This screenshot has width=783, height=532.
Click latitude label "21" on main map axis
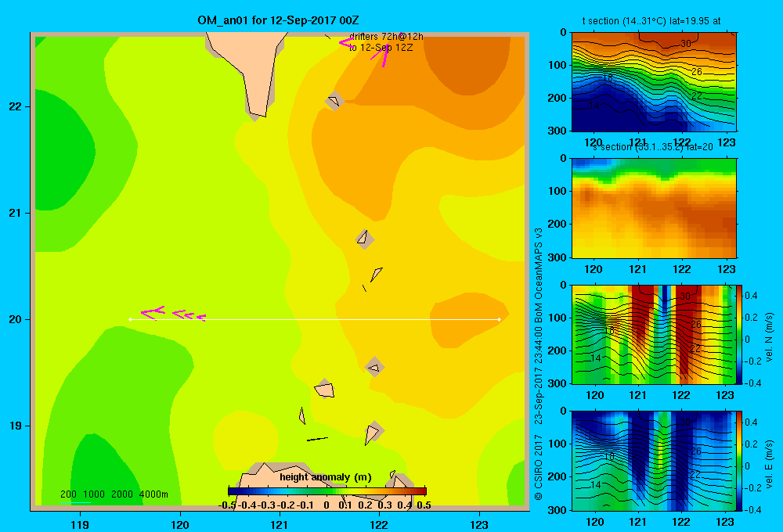point(16,213)
